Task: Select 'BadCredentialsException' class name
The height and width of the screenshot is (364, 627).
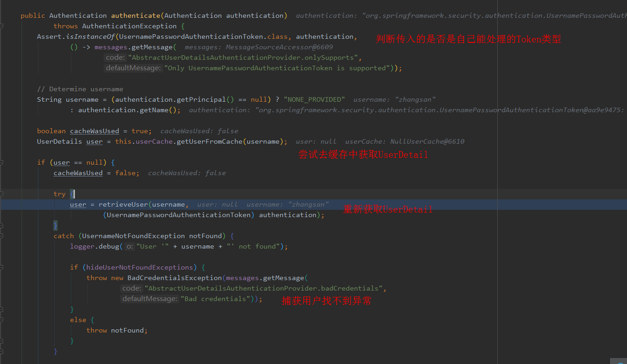Action: click(174, 278)
